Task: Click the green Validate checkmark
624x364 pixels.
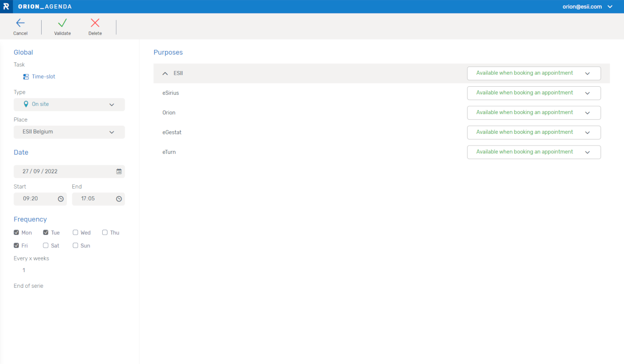Action: pyautogui.click(x=62, y=23)
